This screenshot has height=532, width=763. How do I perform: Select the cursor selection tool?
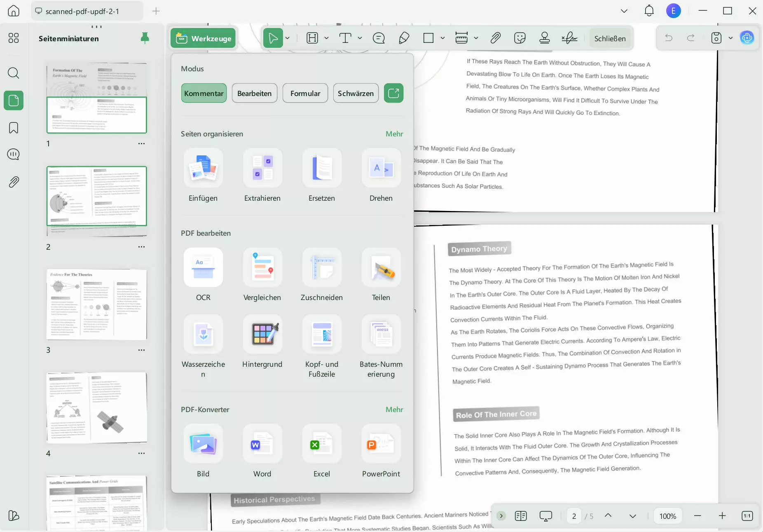click(273, 38)
